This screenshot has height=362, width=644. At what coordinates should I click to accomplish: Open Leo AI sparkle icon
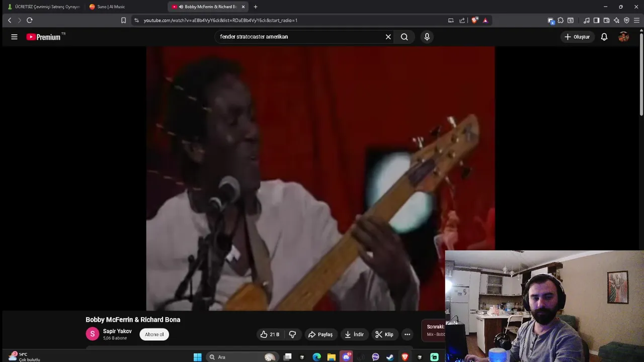[616, 20]
